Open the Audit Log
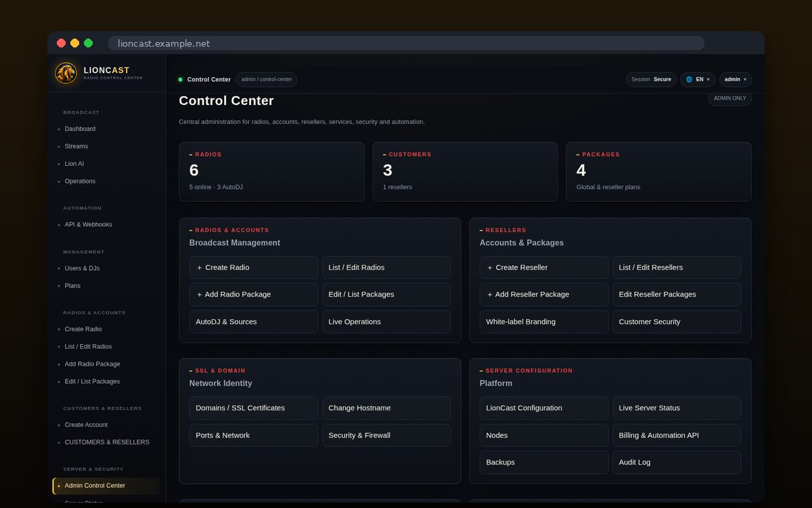This screenshot has width=812, height=508. click(677, 463)
